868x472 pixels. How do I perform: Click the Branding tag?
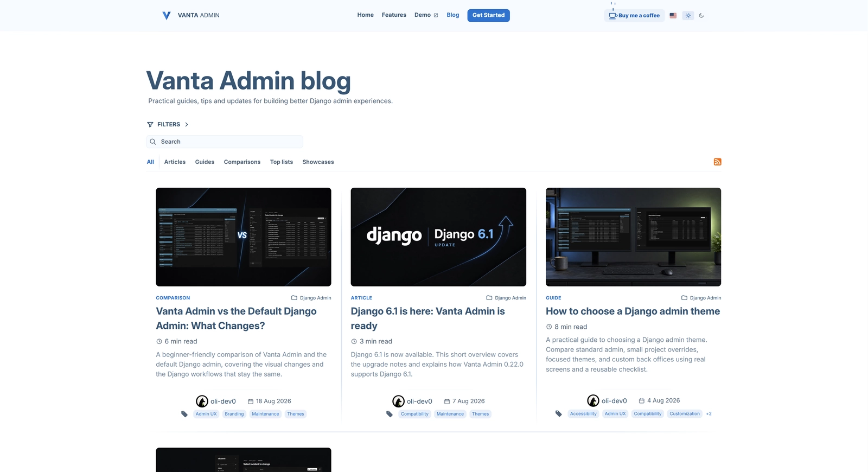pyautogui.click(x=234, y=414)
